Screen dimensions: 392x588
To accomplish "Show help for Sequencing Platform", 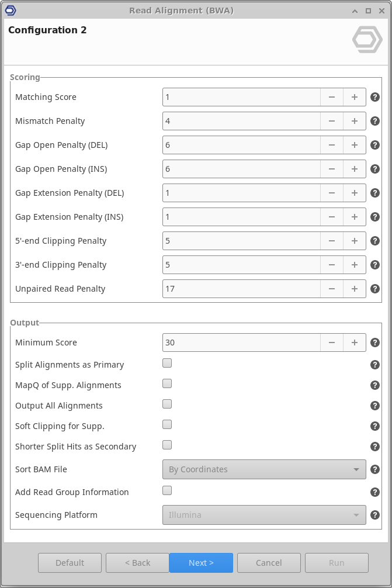I will tap(375, 515).
